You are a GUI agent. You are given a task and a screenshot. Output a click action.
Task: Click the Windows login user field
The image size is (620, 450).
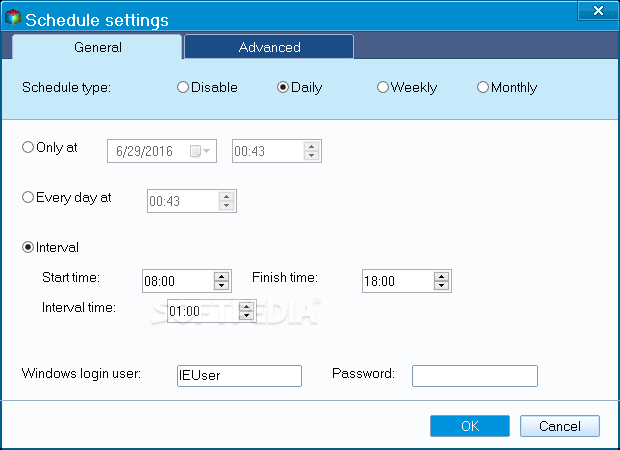[239, 376]
